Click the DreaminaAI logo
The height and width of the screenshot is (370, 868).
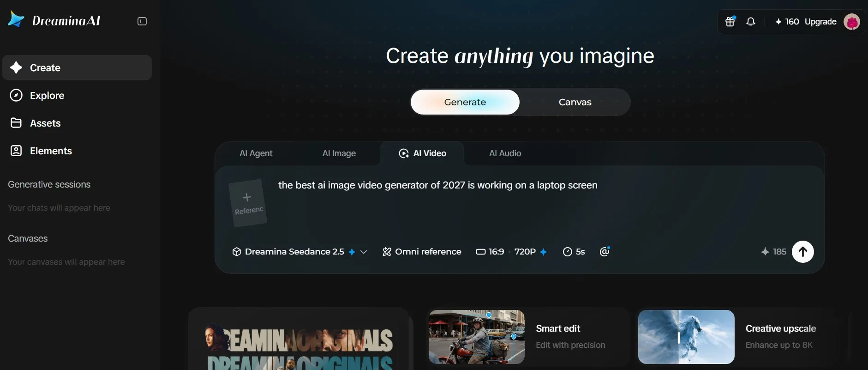click(54, 20)
